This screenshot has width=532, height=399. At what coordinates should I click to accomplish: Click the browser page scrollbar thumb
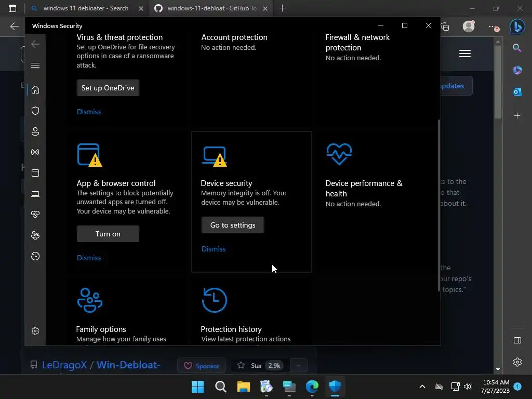(498, 82)
